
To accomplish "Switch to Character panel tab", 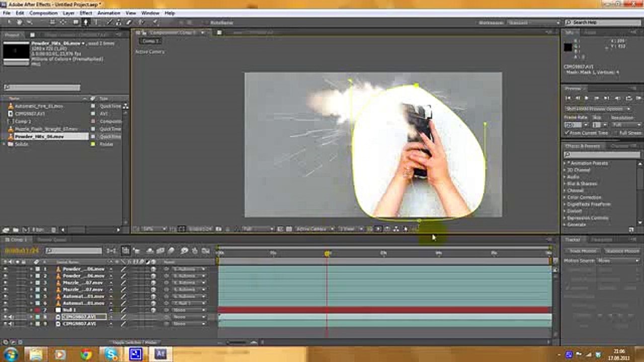I will click(x=621, y=146).
